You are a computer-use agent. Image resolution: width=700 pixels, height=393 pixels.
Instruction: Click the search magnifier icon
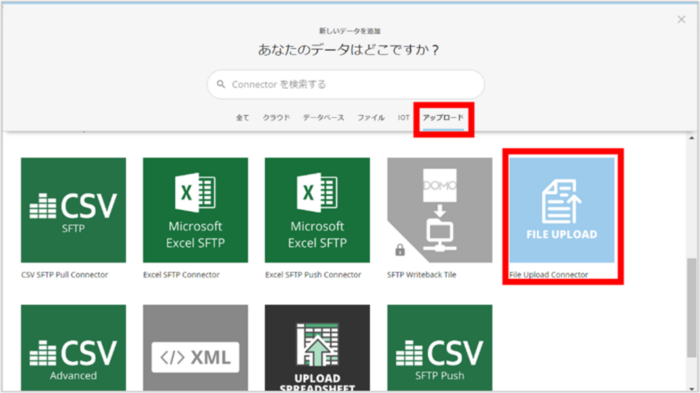pos(221,84)
